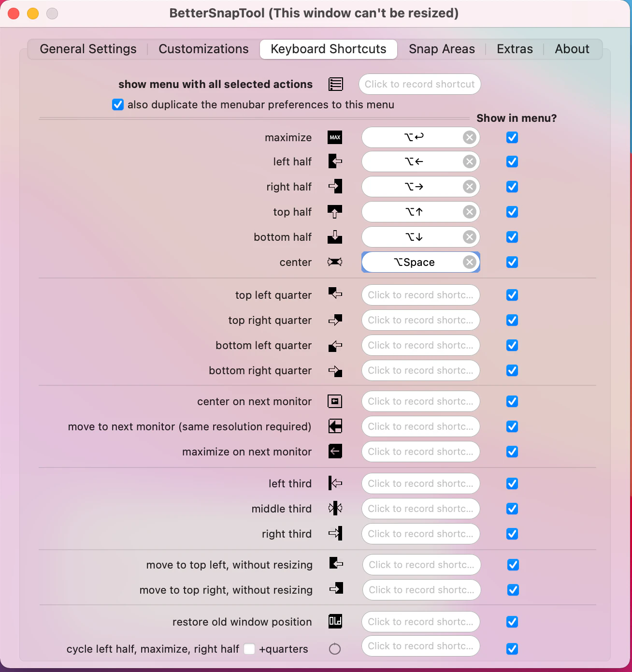
Task: Click the middle third icon
Action: 335,508
